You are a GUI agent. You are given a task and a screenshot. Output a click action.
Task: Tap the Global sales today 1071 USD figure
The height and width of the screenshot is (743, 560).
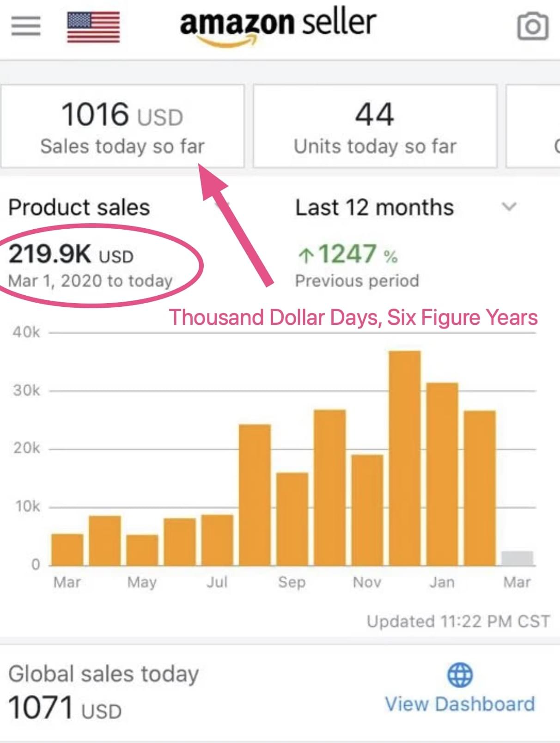point(65,707)
